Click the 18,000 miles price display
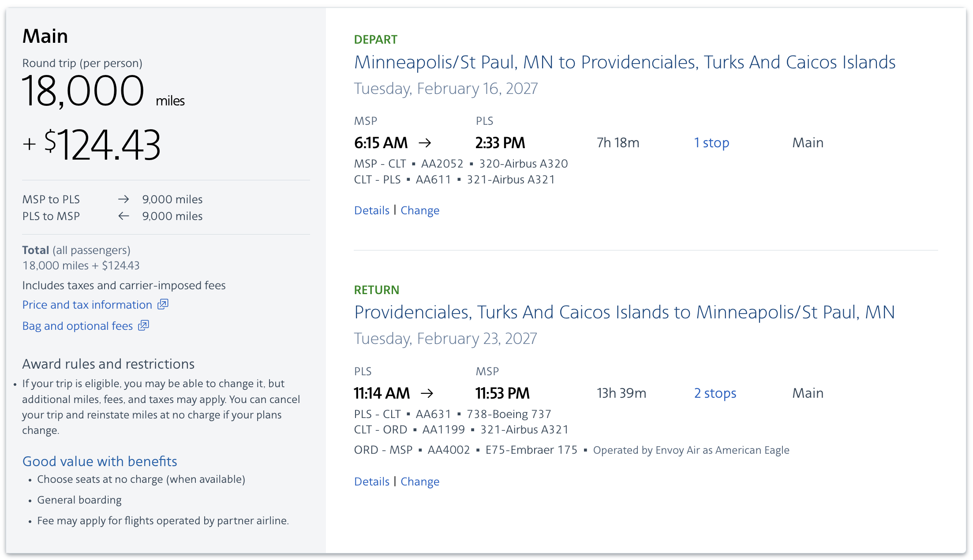The image size is (973, 560). point(83,91)
